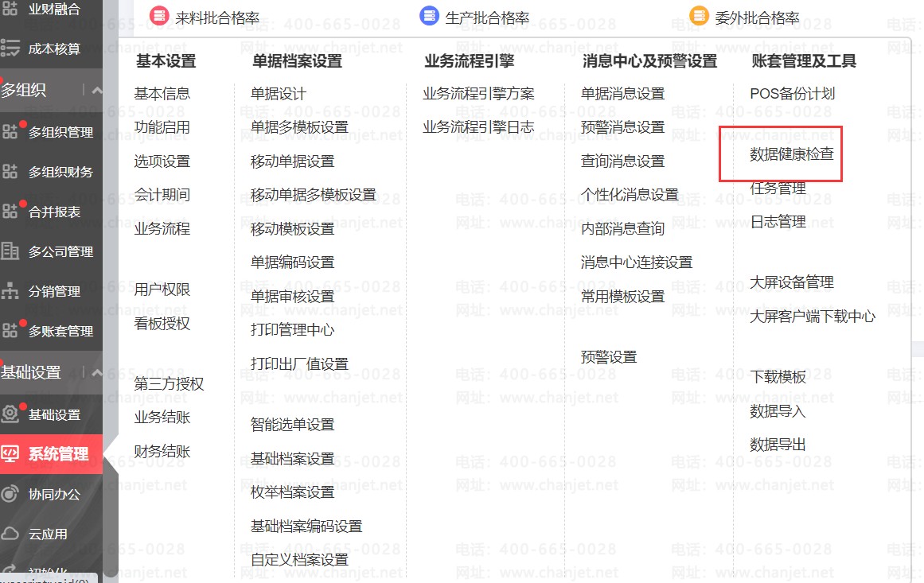Open 日志管理 link
This screenshot has height=583, width=924.
[x=778, y=222]
